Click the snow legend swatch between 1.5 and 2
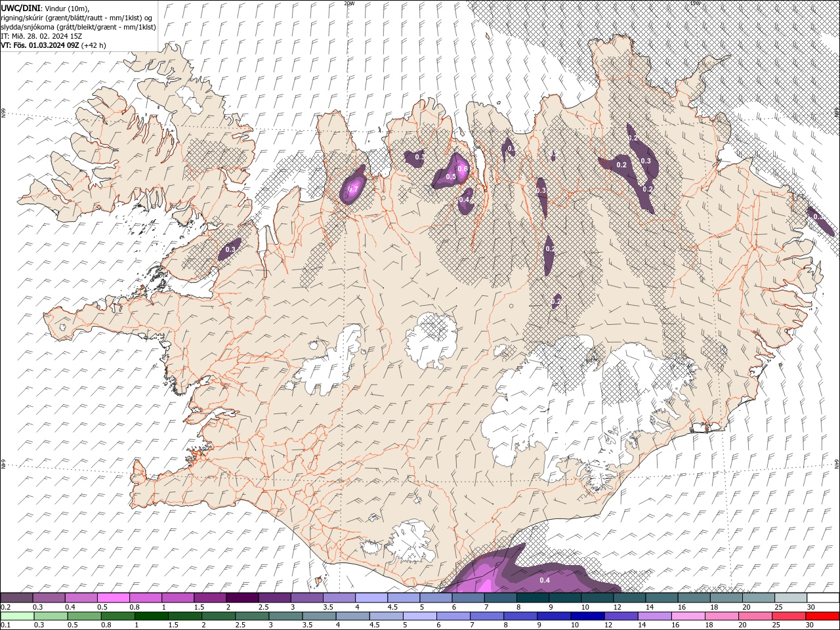 (x=209, y=598)
